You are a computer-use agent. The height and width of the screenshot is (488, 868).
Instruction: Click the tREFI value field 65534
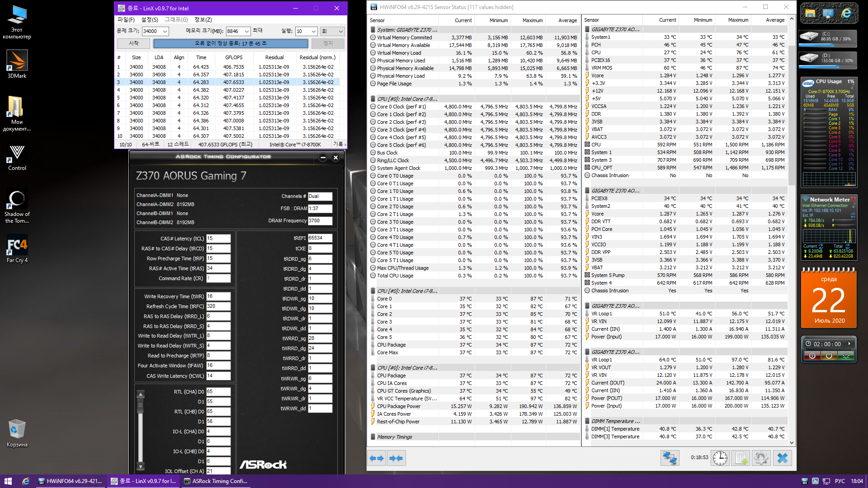point(320,238)
